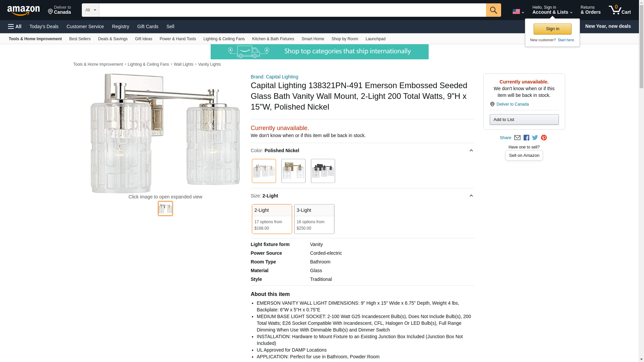Share on Twitter icon
644x362 pixels.
coord(535,138)
